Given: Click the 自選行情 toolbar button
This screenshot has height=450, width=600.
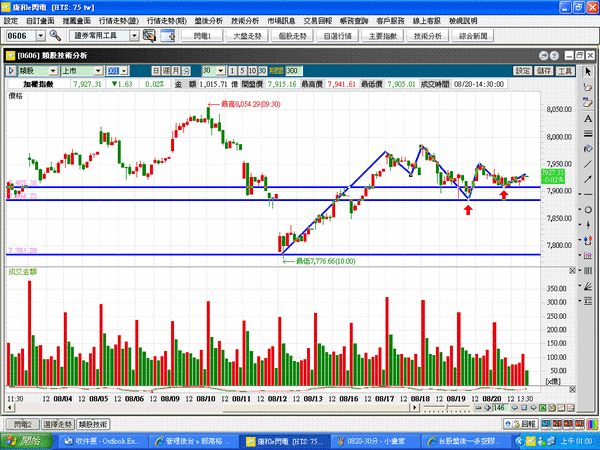Looking at the screenshot, I should point(338,36).
